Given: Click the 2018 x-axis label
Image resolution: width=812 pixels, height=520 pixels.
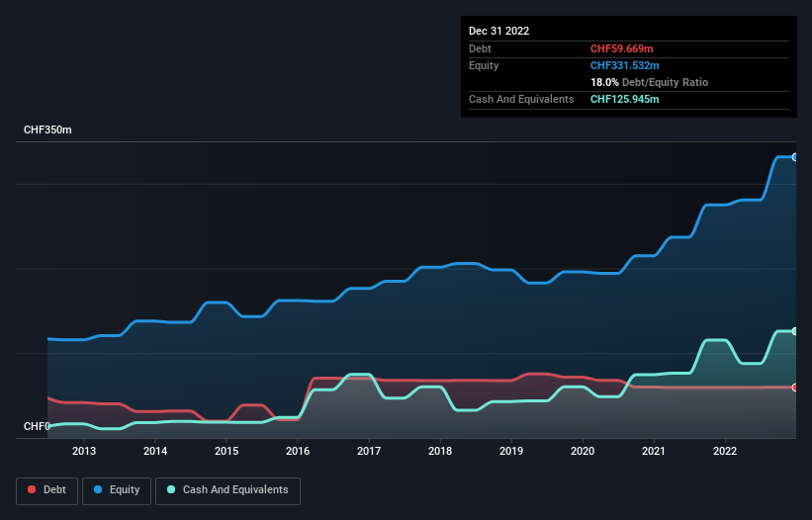Looking at the screenshot, I should point(440,451).
